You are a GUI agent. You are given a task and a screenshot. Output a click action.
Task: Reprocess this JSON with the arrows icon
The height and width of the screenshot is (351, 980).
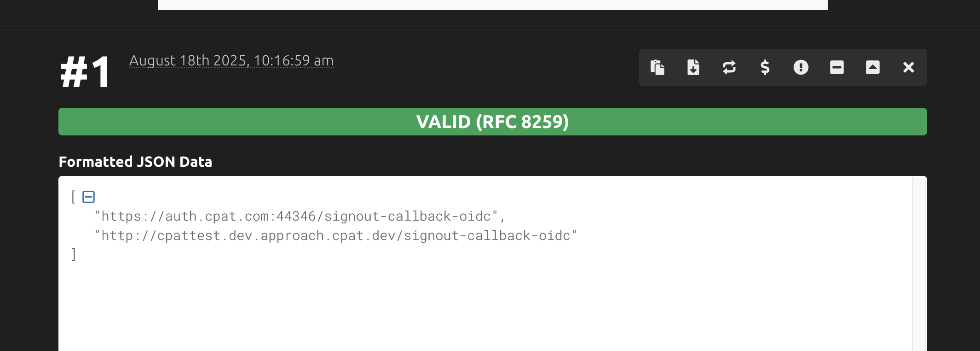(729, 67)
